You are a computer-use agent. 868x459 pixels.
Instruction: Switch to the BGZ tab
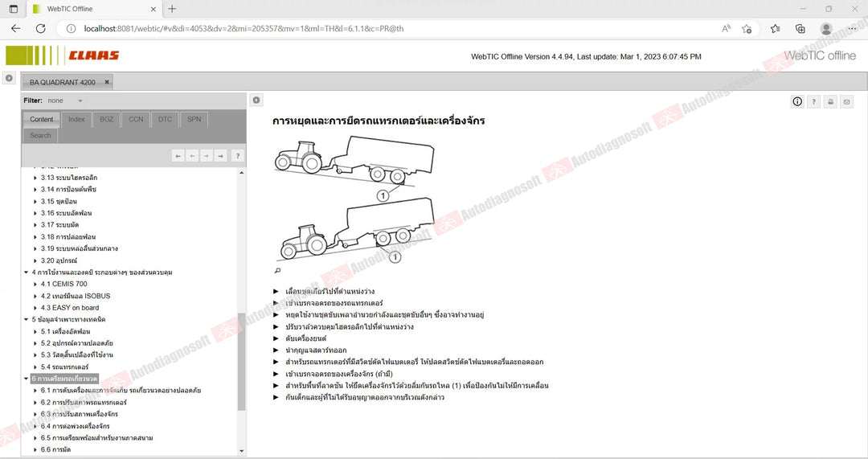(106, 119)
